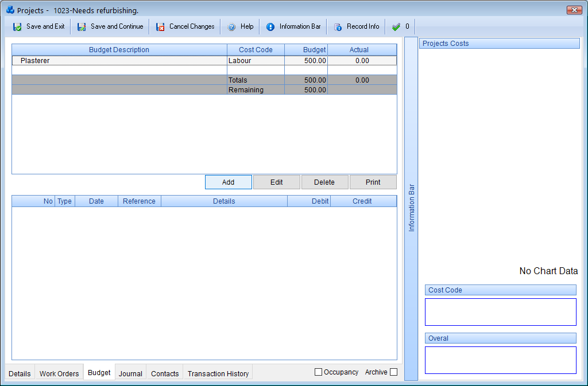Click the No Chart Data text
The width and height of the screenshot is (588, 386).
(548, 271)
